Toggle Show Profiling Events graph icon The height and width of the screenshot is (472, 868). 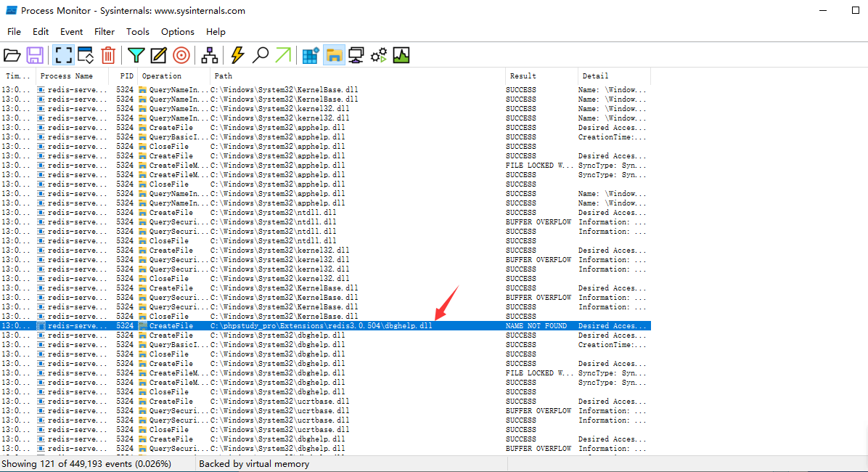[x=401, y=55]
